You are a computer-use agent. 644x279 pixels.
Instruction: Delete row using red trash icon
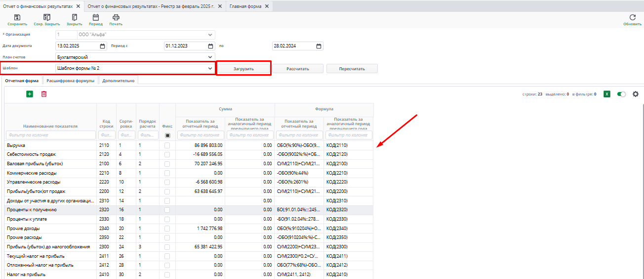[44, 94]
